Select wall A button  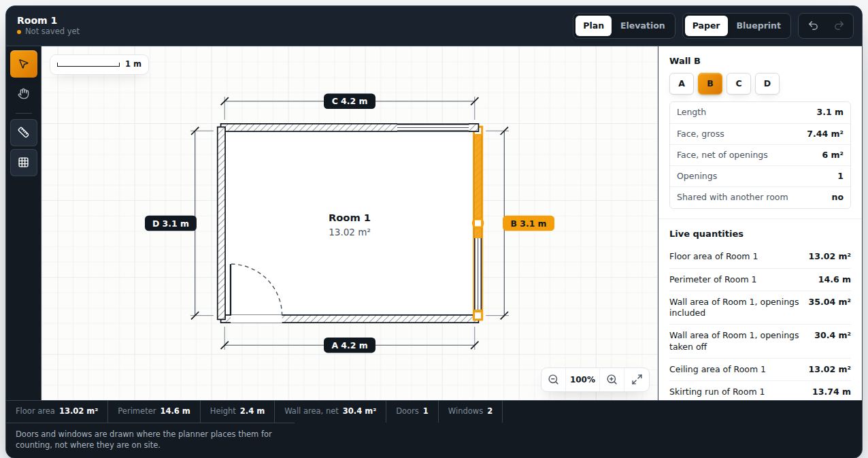tap(682, 84)
